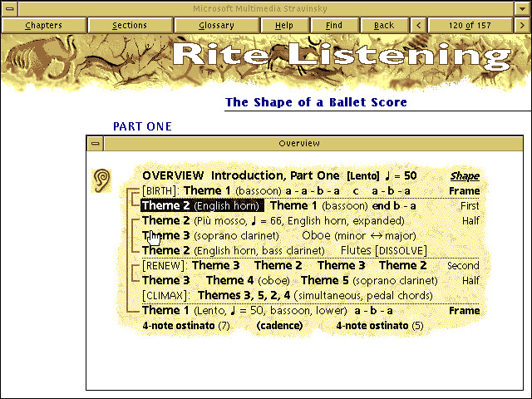Play CLIMAX Themes 3, 5, 2, 4
Viewport: 532px width, 399px height.
pos(315,296)
